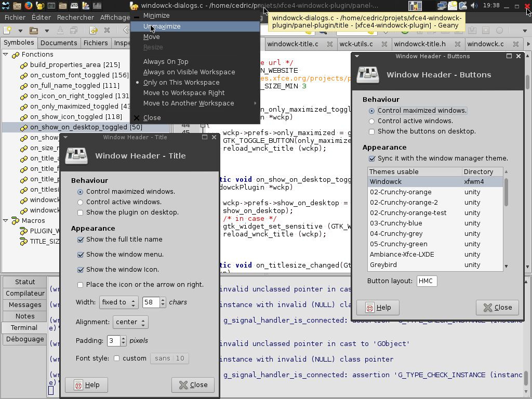532x399 pixels.
Task: Select the Greybird theme in the themes list
Action: pyautogui.click(x=383, y=265)
